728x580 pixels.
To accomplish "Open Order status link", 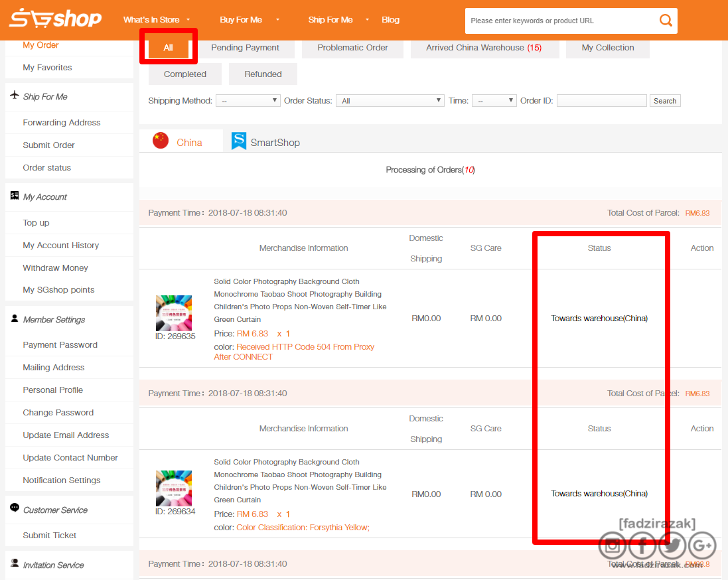I will (47, 167).
